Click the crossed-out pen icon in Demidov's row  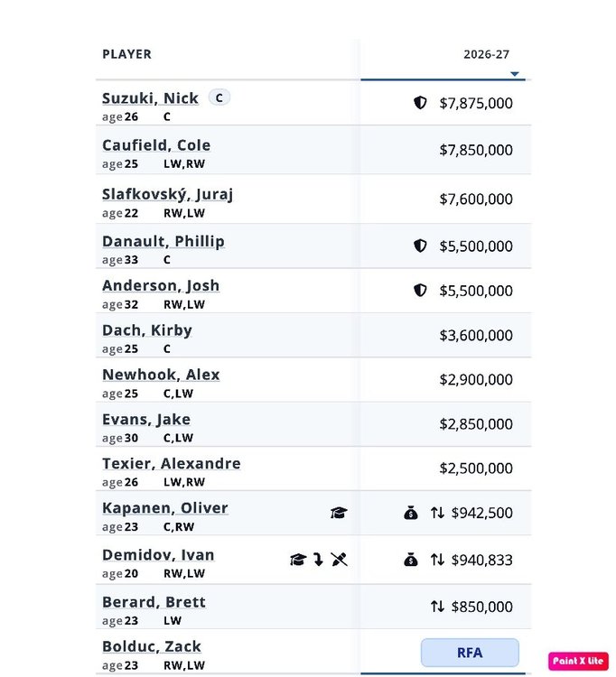point(339,560)
